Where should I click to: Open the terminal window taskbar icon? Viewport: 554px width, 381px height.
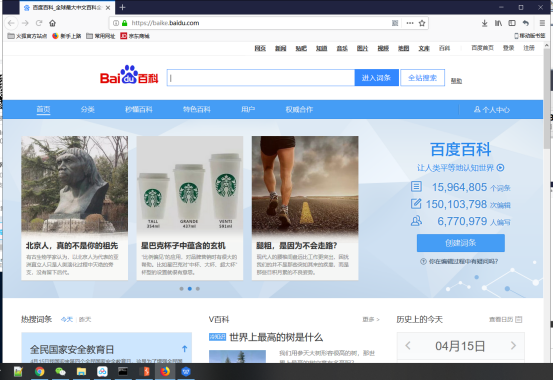pyautogui.click(x=123, y=371)
